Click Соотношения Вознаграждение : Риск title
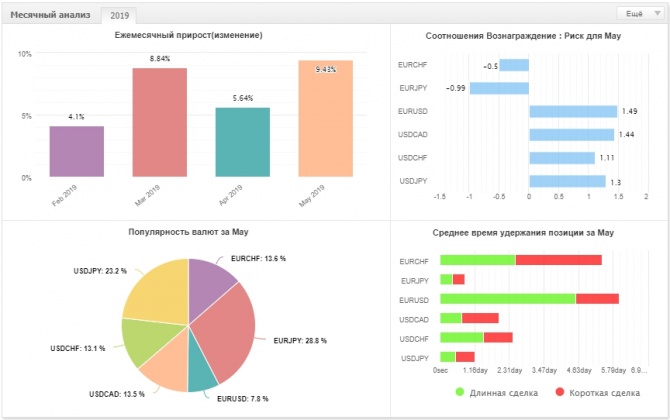The width and height of the screenshot is (670, 420). [x=523, y=36]
